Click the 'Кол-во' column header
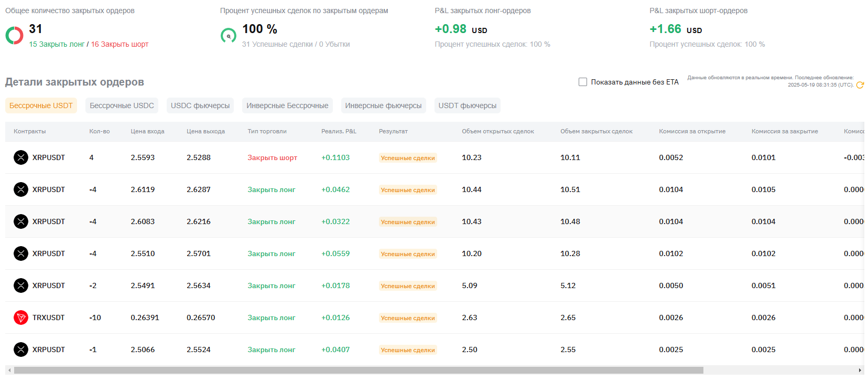 [100, 131]
